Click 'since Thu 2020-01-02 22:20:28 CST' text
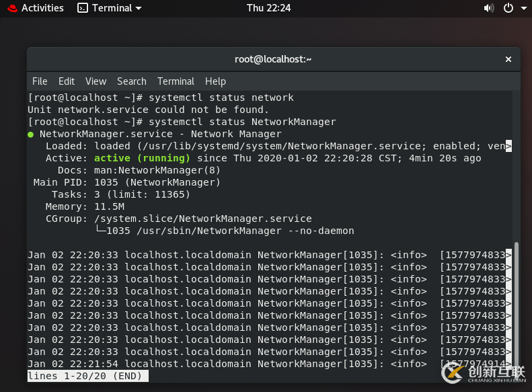This screenshot has width=532, height=392. tap(299, 158)
